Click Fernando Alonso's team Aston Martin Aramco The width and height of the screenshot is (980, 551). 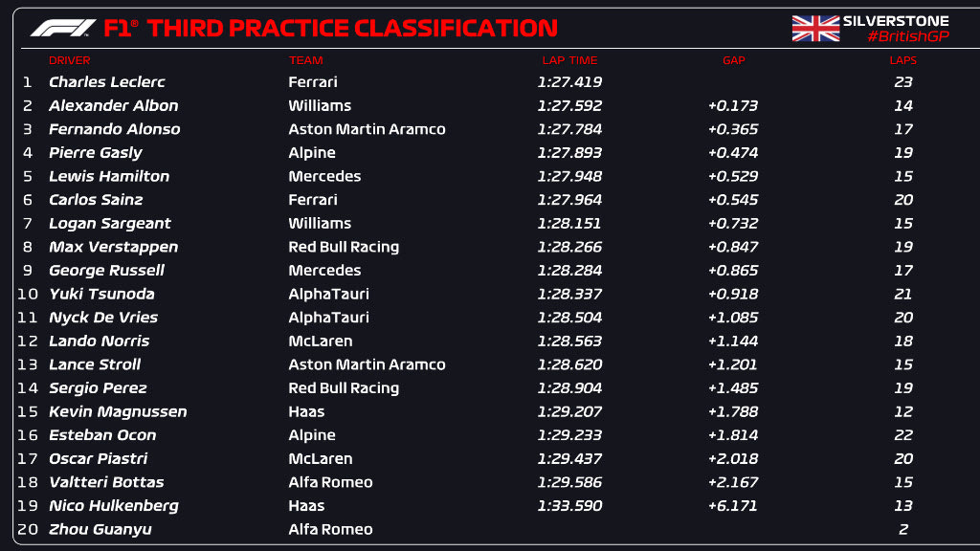coord(367,129)
